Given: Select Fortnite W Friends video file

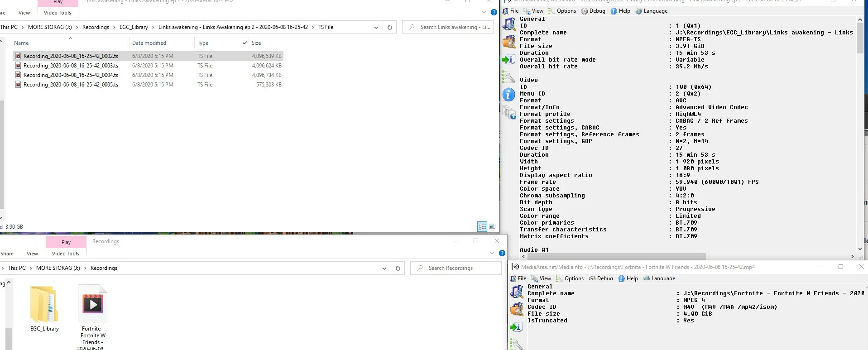Looking at the screenshot, I should (93, 317).
